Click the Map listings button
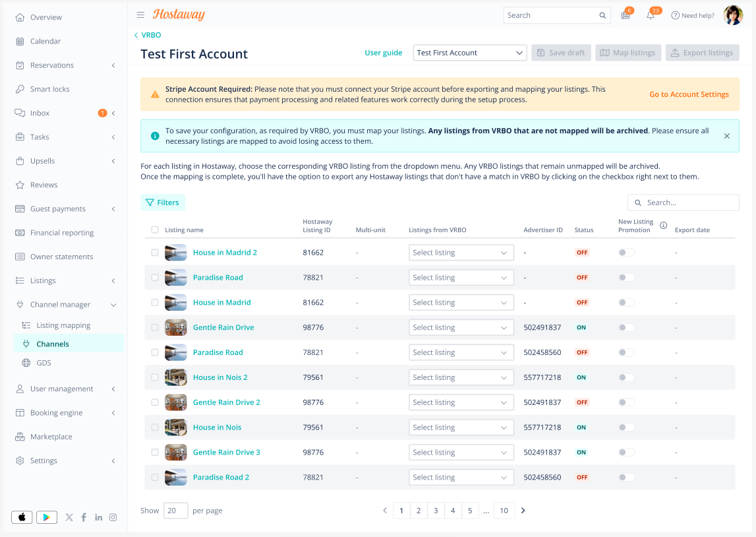 (x=627, y=53)
